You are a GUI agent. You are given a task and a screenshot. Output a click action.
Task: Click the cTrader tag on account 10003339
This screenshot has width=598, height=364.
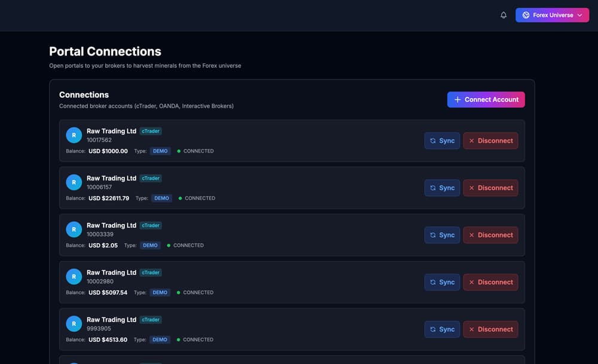[x=151, y=225]
